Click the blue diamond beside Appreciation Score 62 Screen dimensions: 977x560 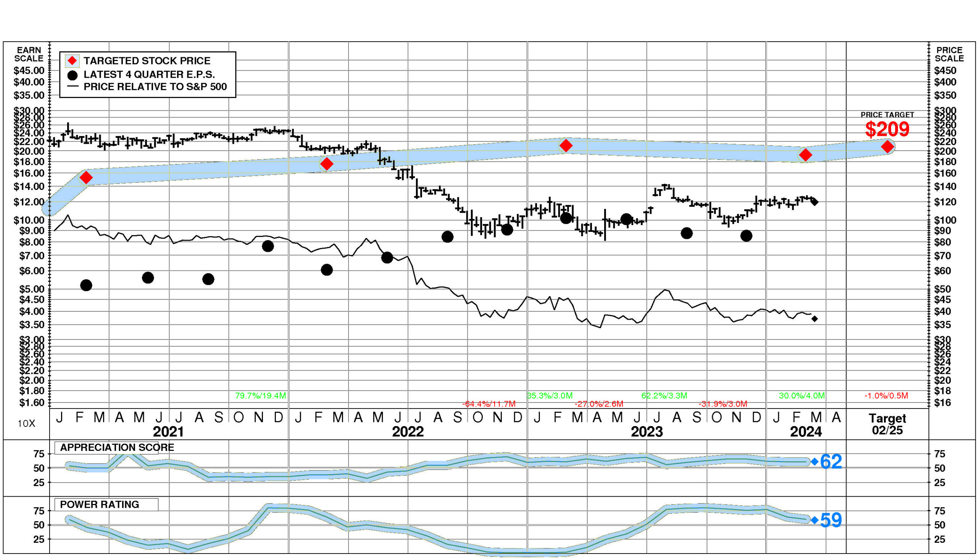click(814, 462)
